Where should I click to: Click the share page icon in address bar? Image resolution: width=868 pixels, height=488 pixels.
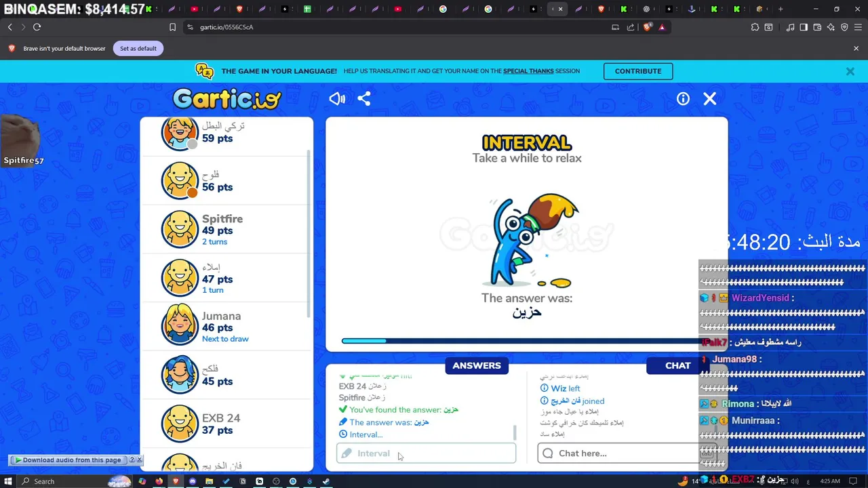(x=631, y=27)
